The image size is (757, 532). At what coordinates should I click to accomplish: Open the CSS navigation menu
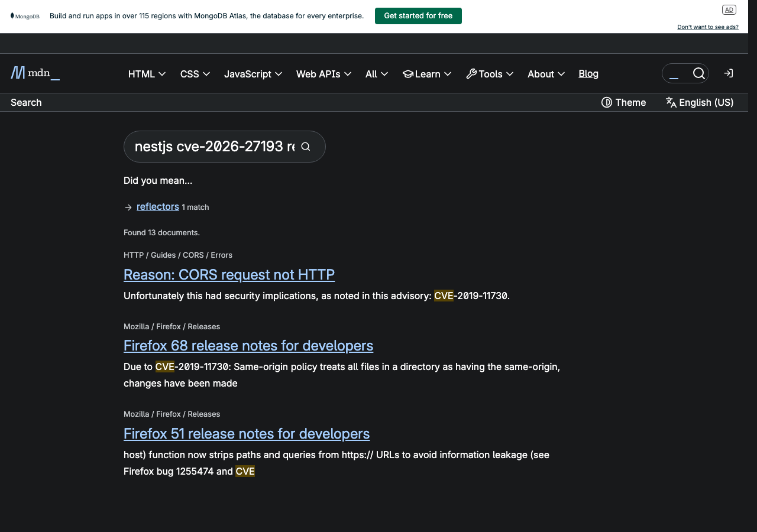coord(195,74)
